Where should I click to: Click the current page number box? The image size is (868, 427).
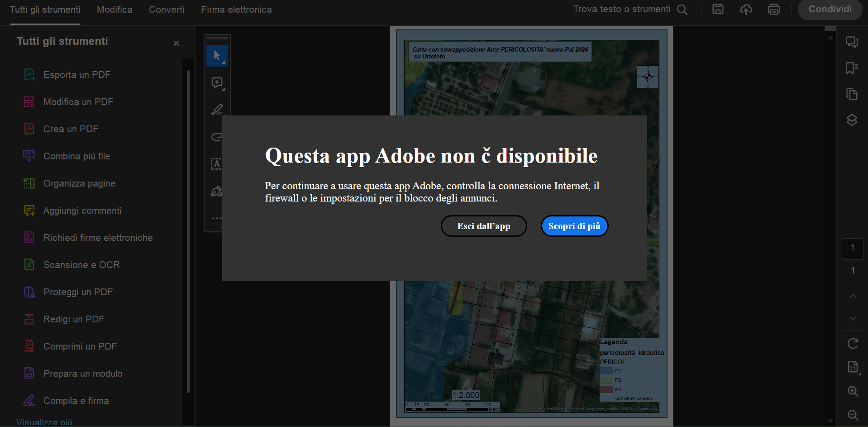853,248
